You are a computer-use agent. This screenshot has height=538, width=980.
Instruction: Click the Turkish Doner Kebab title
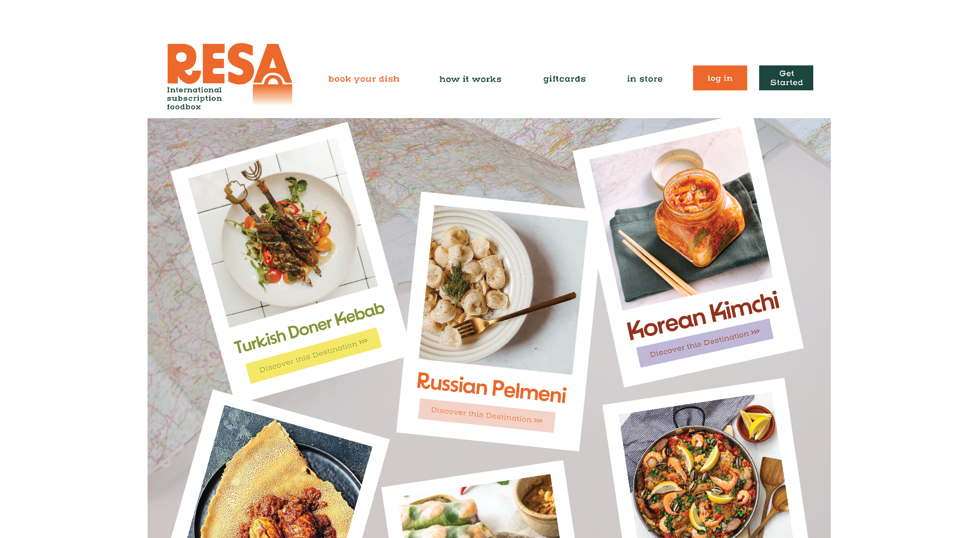click(309, 327)
